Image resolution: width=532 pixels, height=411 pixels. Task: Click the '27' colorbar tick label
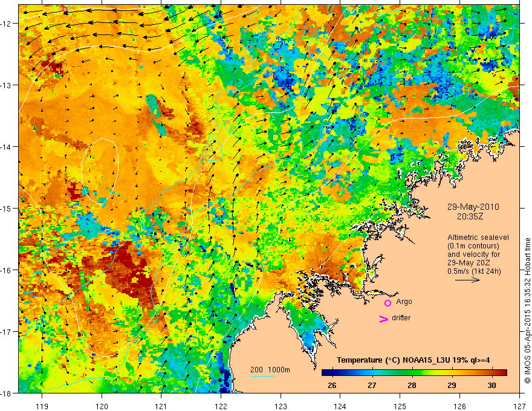point(372,385)
